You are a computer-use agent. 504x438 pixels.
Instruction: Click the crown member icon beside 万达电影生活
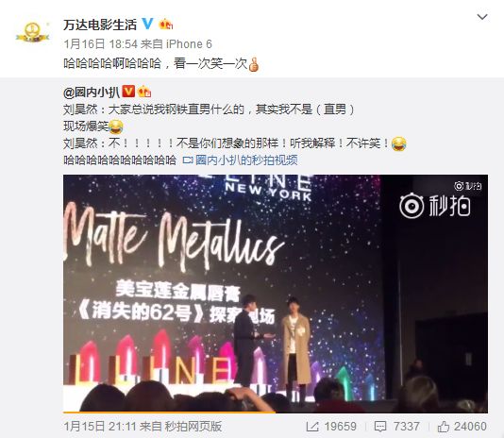point(166,25)
